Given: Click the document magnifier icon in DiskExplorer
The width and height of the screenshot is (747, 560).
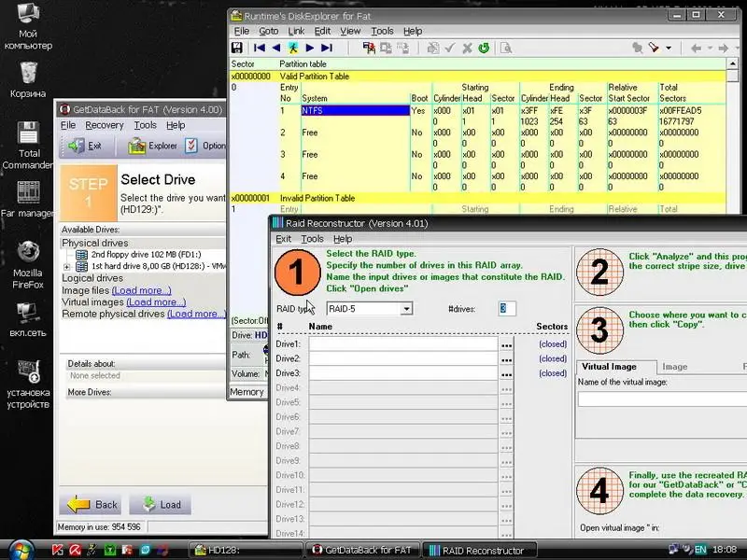Looking at the screenshot, I should coord(506,48).
